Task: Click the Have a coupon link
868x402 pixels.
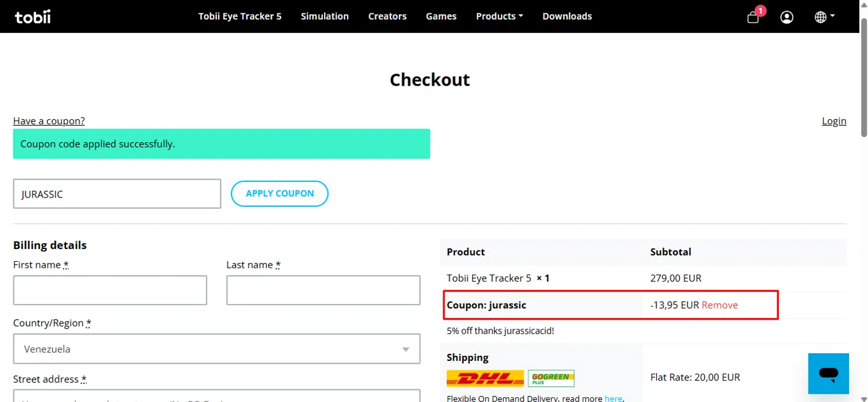Action: [x=49, y=120]
